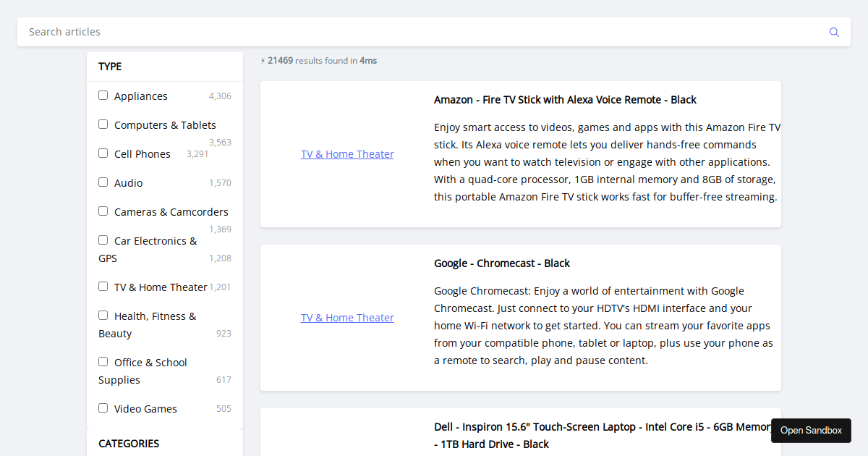Click the Open Sandbox button
This screenshot has height=456, width=868.
tap(811, 430)
